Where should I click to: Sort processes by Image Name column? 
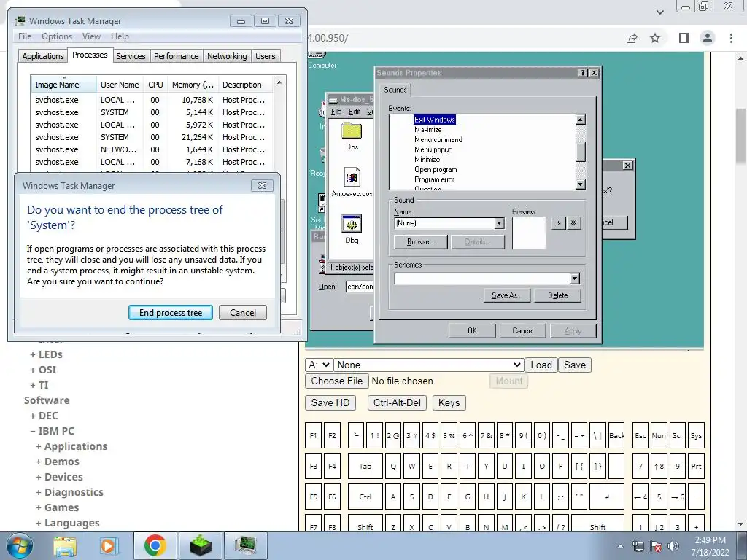click(63, 85)
